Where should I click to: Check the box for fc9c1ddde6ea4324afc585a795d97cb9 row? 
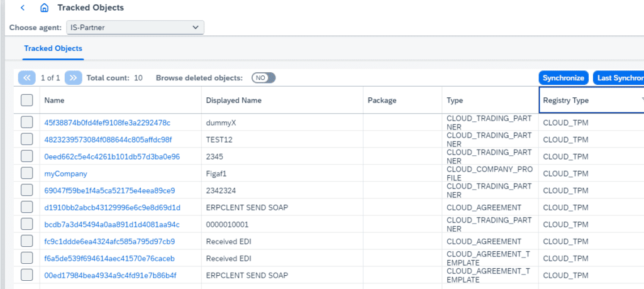(26, 241)
